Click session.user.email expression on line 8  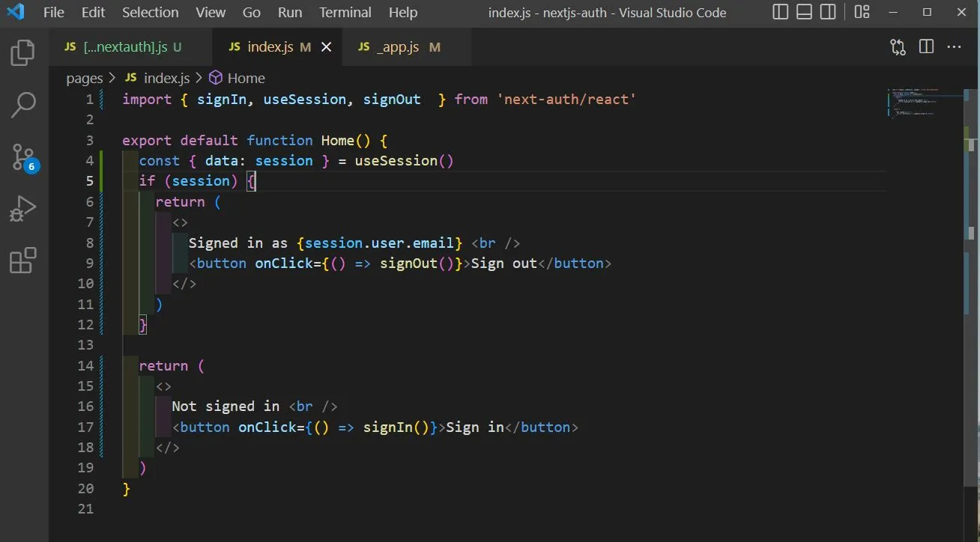click(380, 243)
